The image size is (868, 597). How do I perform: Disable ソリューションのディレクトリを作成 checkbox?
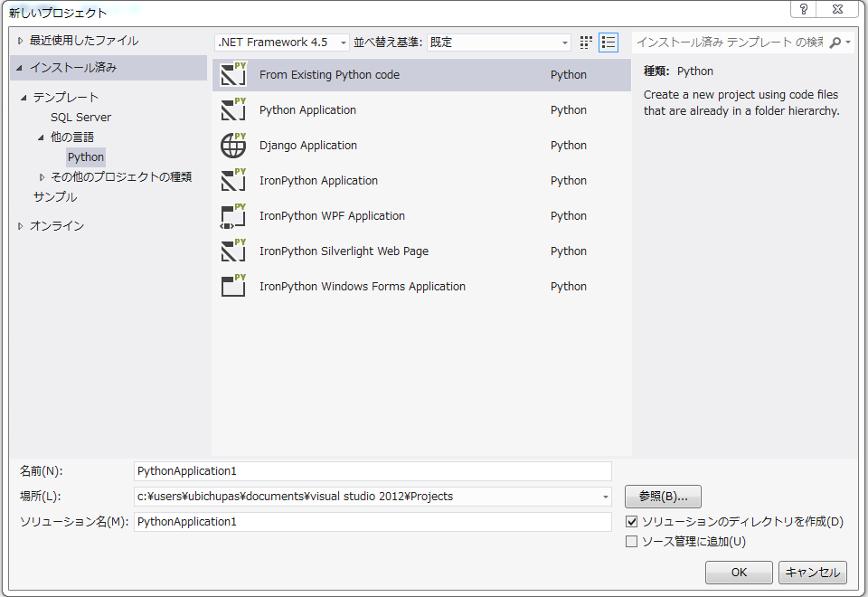(630, 521)
